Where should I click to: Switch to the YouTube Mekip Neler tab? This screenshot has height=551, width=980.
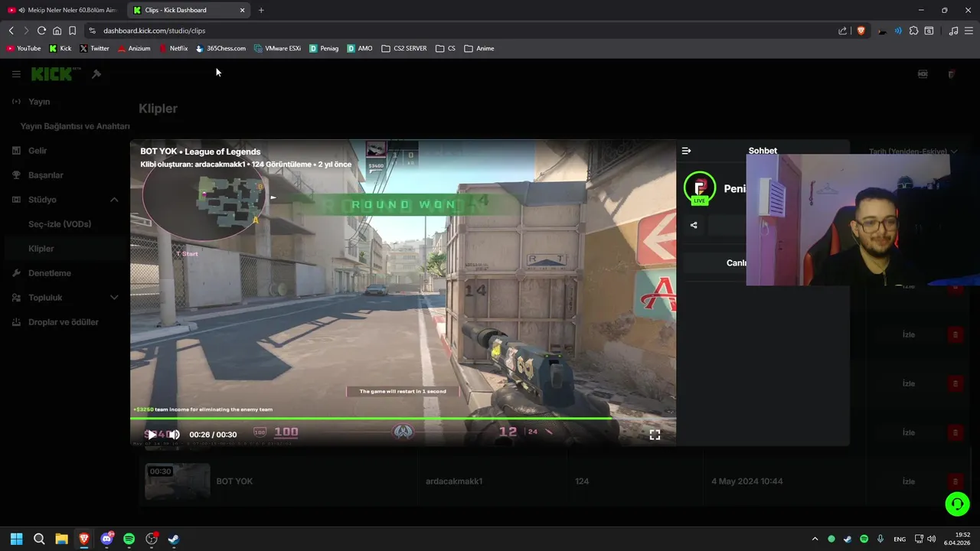(62, 10)
